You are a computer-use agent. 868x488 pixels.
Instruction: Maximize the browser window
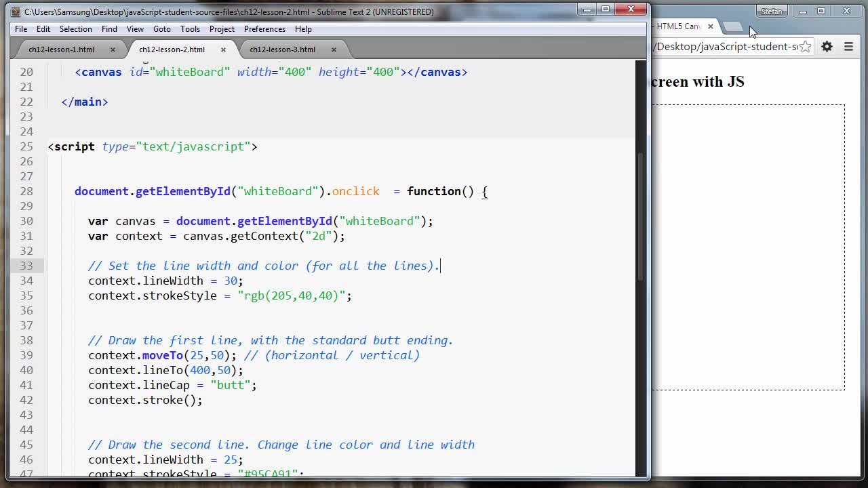click(x=821, y=12)
